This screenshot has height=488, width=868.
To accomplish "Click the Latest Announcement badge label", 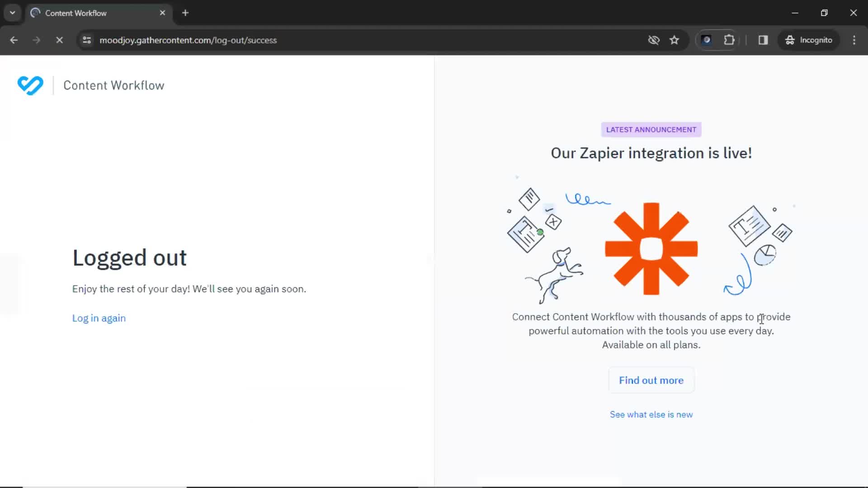I will pyautogui.click(x=651, y=129).
